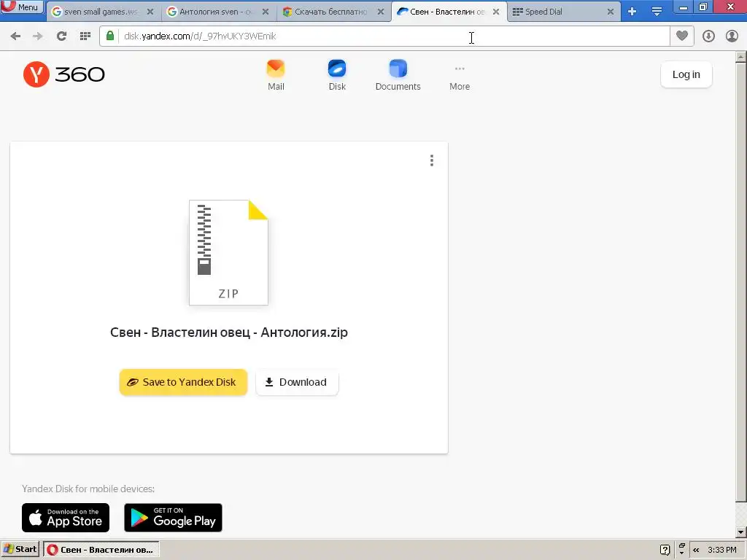This screenshot has height=560, width=747.
Task: Expand hidden tray icons chevron
Action: [696, 550]
